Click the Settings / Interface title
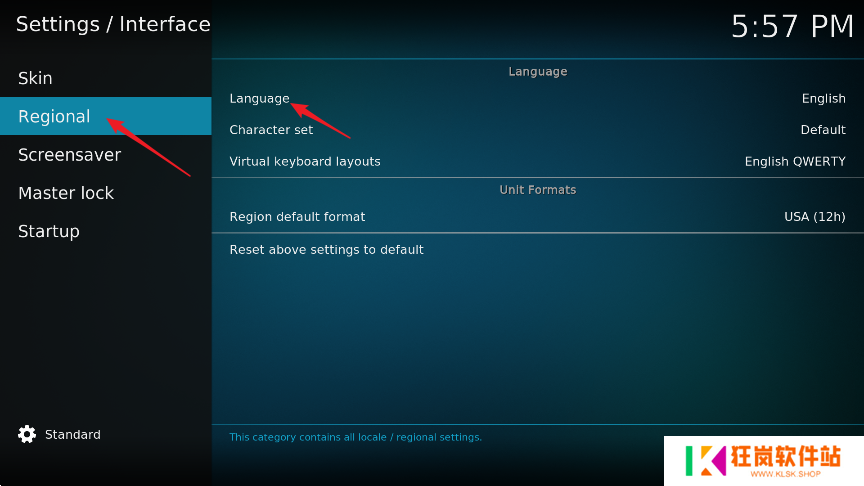The image size is (864, 486). (113, 24)
